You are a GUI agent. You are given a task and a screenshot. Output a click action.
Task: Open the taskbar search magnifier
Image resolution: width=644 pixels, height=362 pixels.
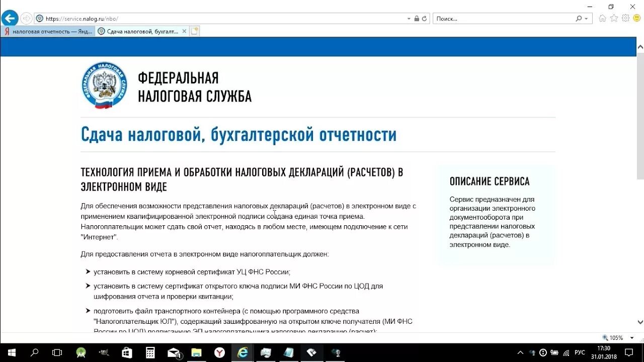click(x=34, y=352)
